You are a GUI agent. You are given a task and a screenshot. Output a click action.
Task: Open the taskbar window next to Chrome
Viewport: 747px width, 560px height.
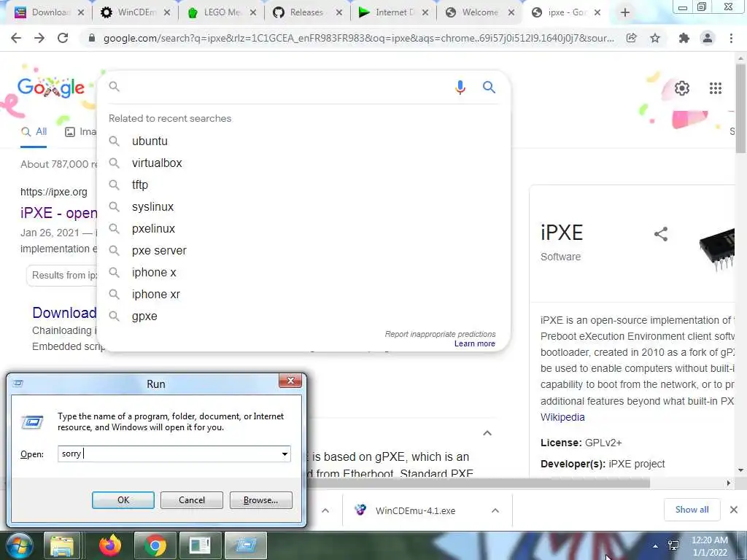coord(200,545)
